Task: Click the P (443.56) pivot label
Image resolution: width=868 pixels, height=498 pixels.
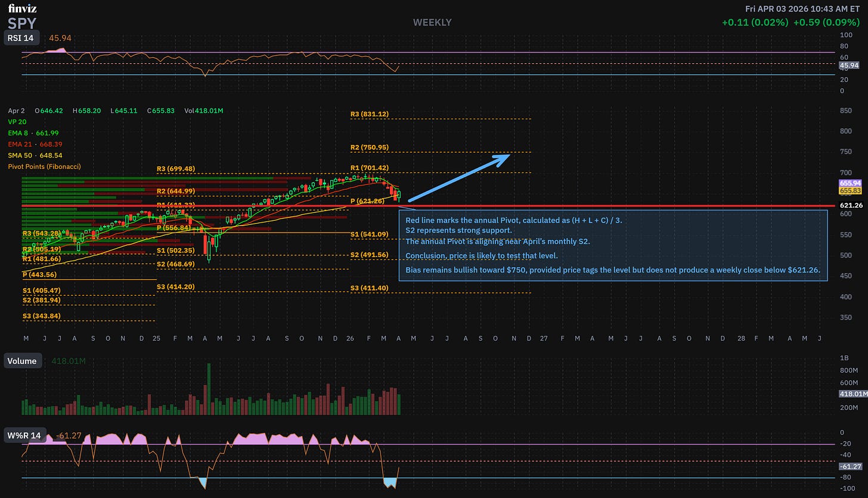Action: [39, 274]
